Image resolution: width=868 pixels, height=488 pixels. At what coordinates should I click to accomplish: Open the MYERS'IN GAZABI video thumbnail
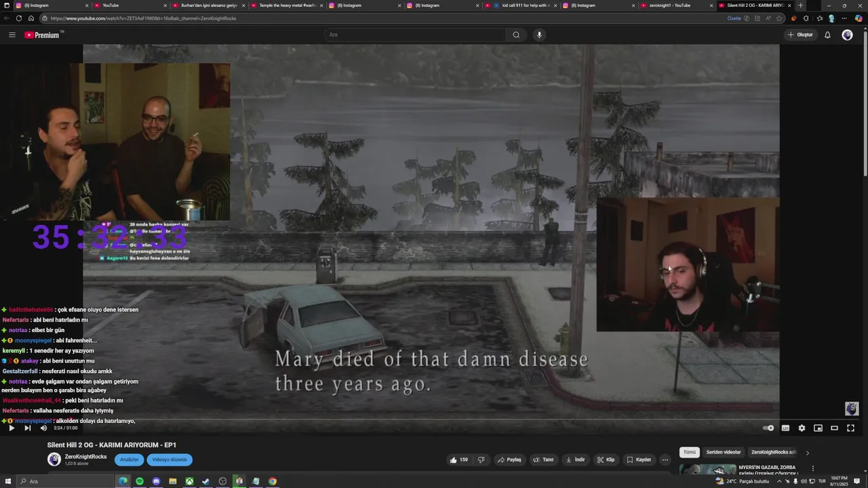point(707,469)
